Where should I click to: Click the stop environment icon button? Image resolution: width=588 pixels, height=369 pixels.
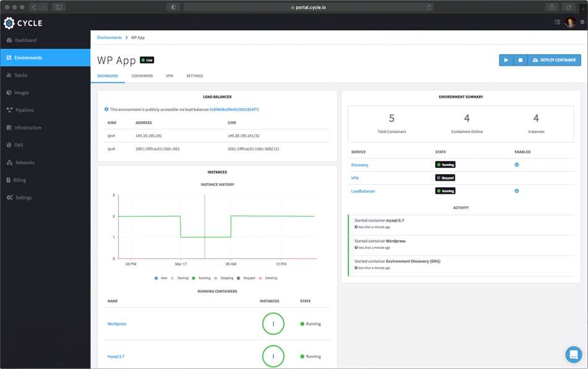(x=520, y=59)
